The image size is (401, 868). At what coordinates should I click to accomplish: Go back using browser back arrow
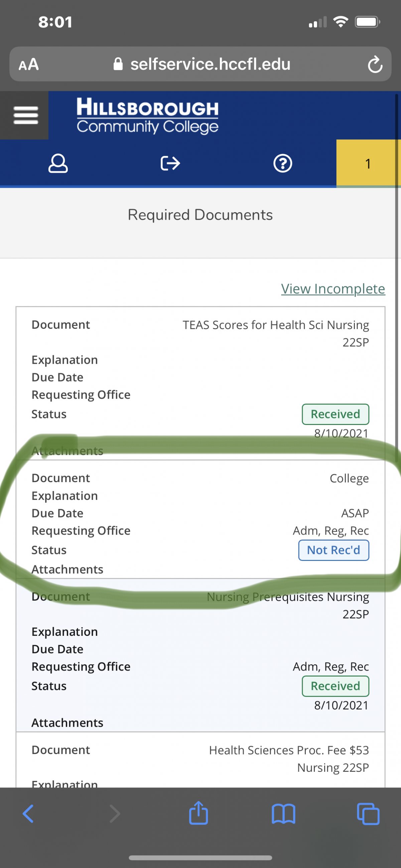(28, 814)
